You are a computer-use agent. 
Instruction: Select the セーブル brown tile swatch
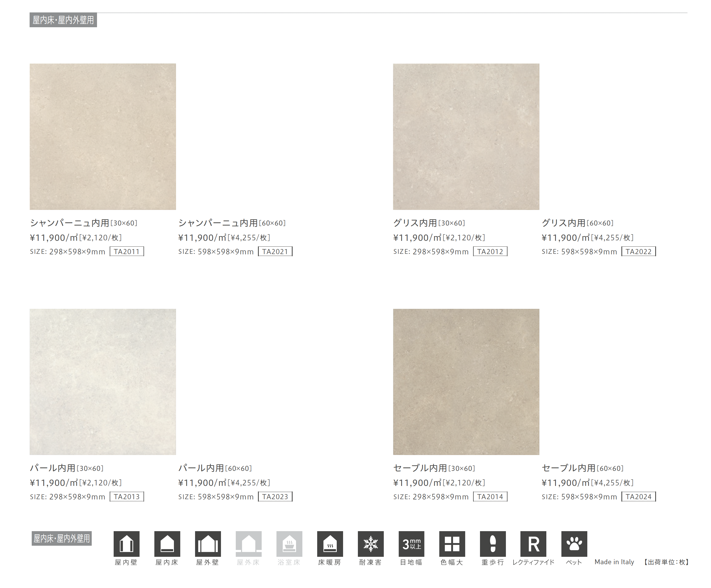(x=466, y=382)
